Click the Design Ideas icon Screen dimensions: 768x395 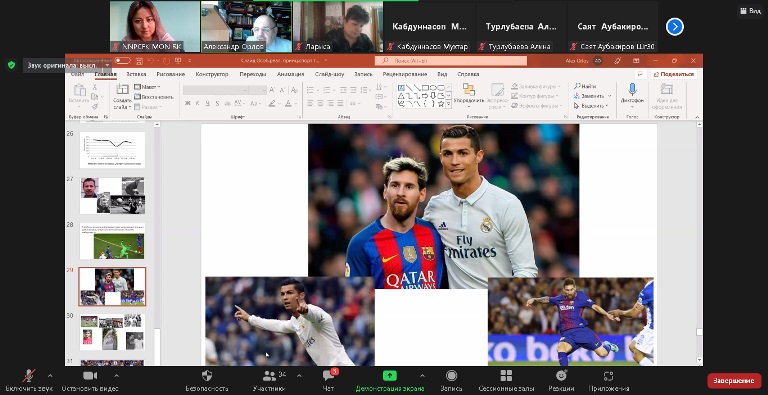(666, 89)
